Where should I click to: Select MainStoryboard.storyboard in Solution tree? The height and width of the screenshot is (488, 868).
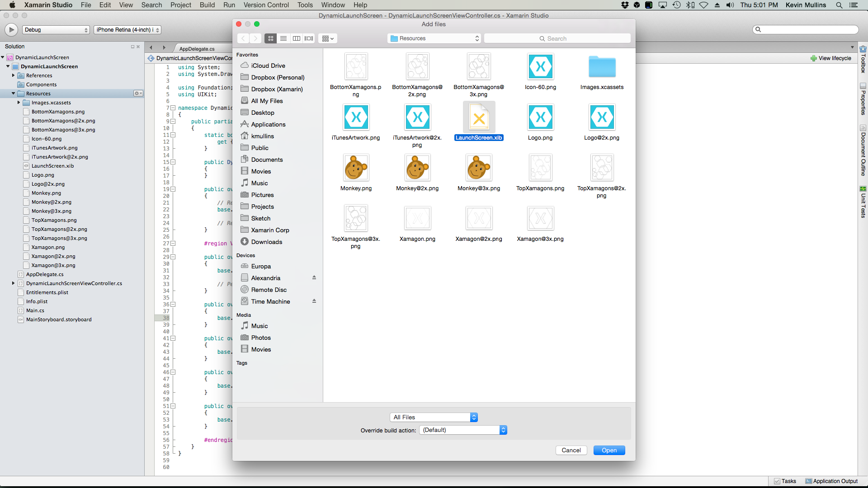59,319
